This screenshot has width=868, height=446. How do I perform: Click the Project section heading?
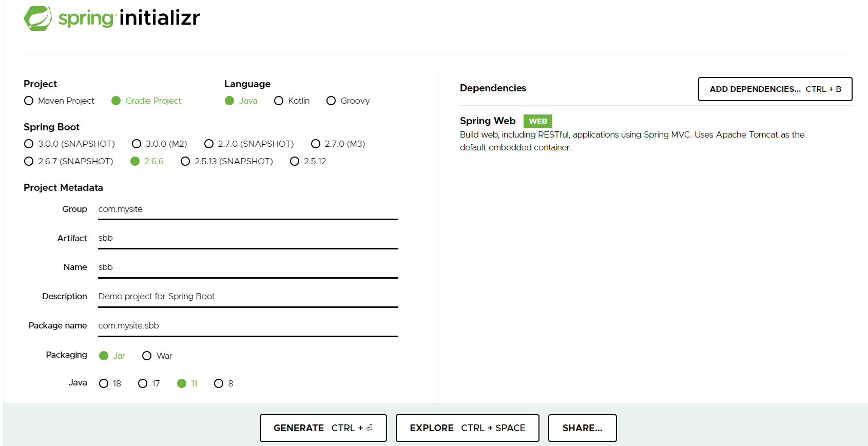[x=40, y=84]
